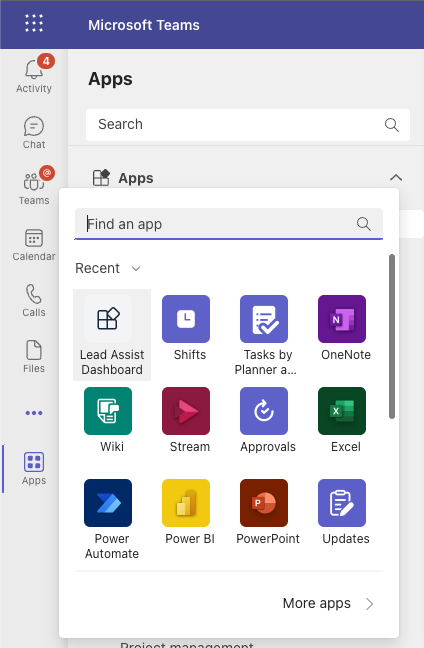Launch the Shifts app
424x648 pixels.
tap(186, 328)
